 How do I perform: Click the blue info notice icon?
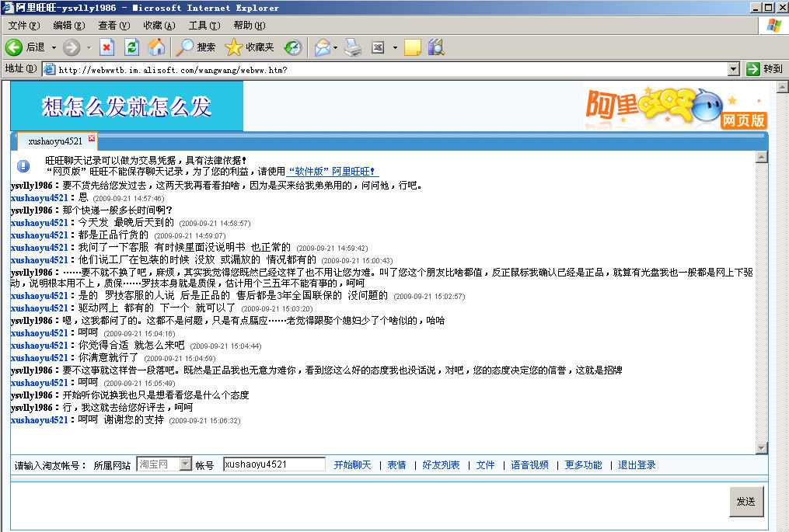[x=23, y=165]
